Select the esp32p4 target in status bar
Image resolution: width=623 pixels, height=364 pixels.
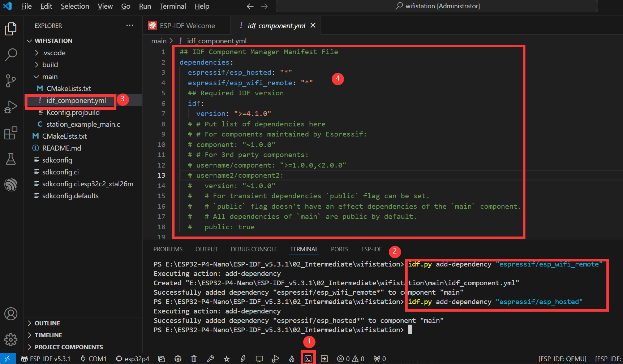click(x=133, y=359)
